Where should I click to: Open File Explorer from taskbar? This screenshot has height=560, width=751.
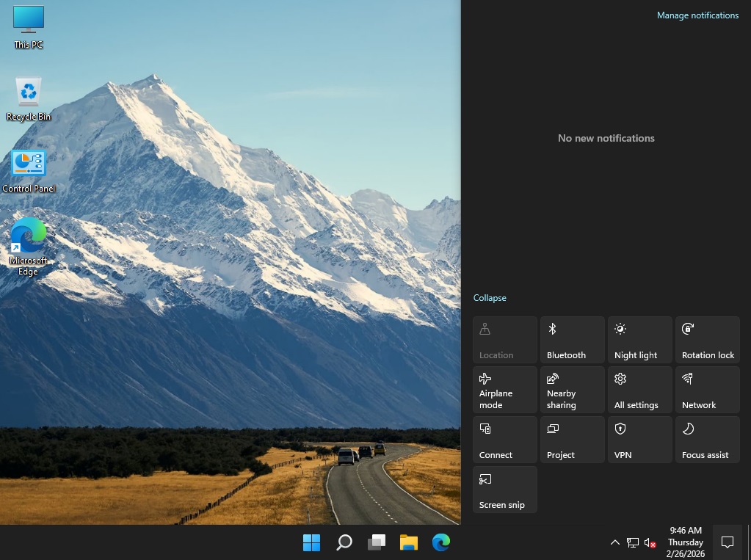408,542
